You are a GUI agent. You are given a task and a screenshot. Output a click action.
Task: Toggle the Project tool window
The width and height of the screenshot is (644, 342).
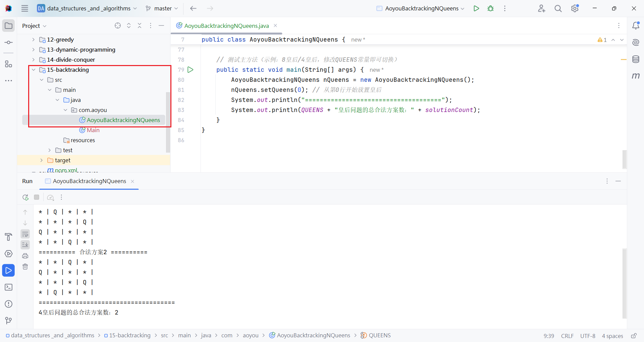9,26
